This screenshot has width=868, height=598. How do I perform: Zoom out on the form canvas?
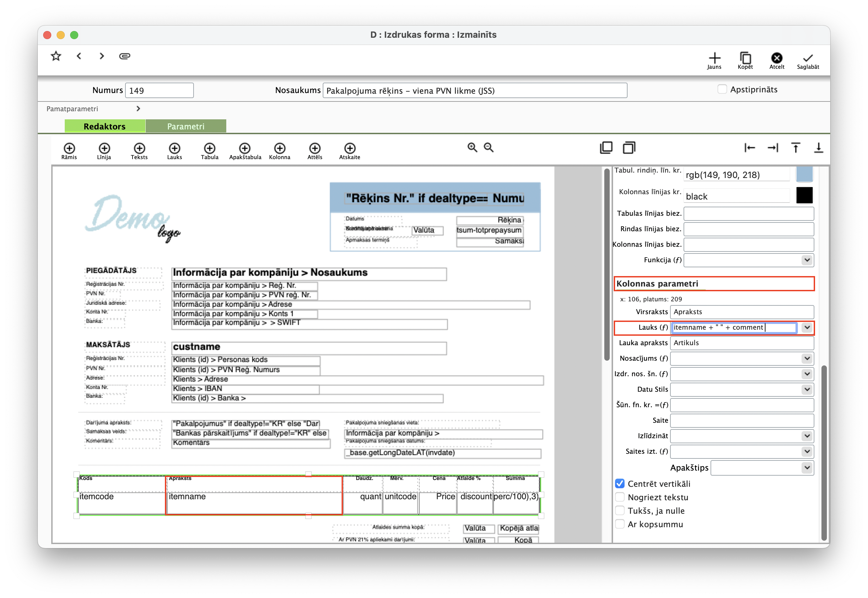tap(488, 148)
